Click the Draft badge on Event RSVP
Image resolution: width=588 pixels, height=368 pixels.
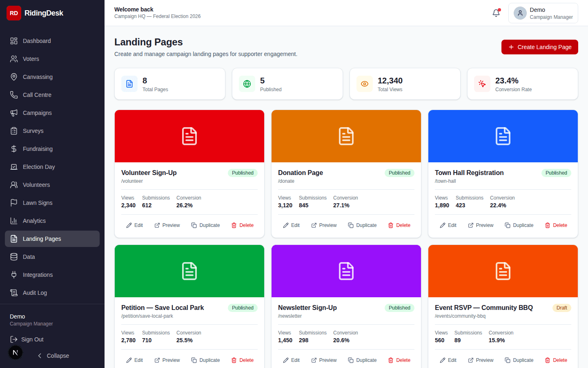562,308
